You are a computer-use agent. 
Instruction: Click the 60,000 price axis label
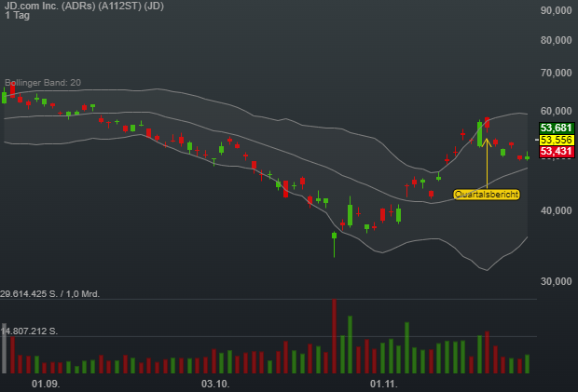coord(557,111)
